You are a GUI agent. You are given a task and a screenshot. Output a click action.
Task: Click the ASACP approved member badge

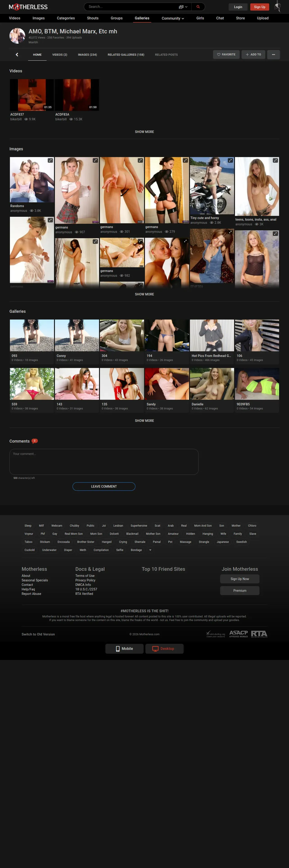coord(239,634)
